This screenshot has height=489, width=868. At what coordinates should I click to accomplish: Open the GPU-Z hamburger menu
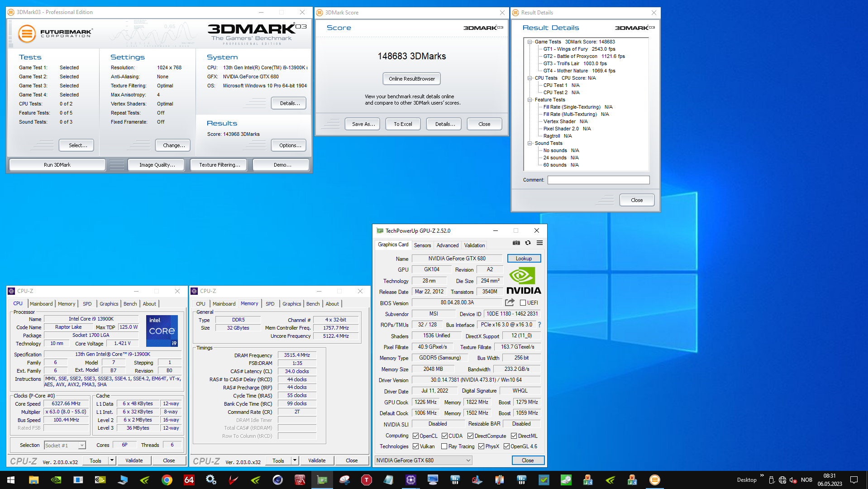[539, 243]
